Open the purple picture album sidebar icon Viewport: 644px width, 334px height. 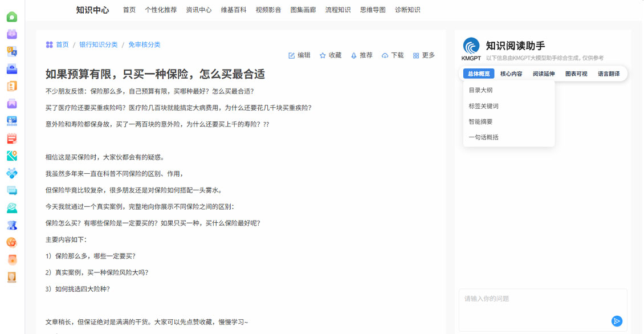12,104
